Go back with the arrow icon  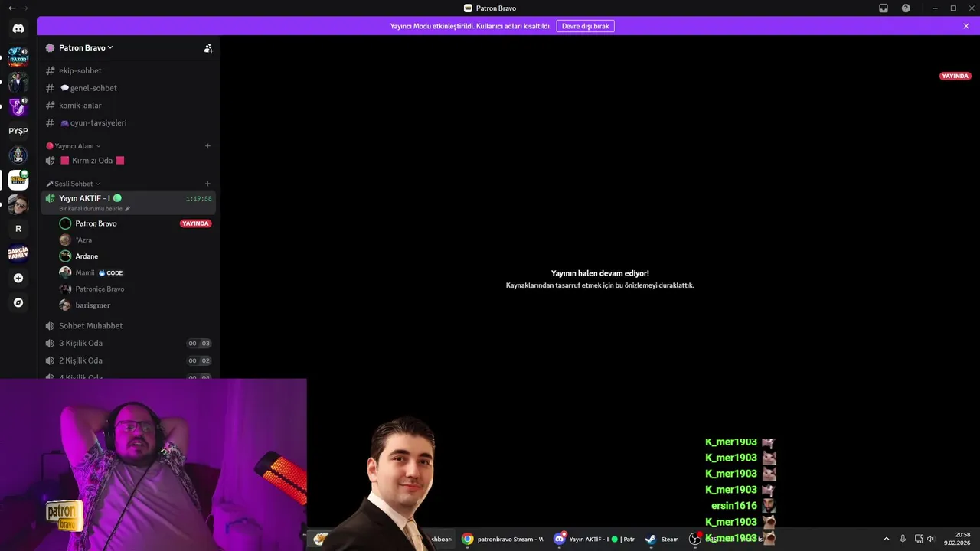pyautogui.click(x=11, y=8)
